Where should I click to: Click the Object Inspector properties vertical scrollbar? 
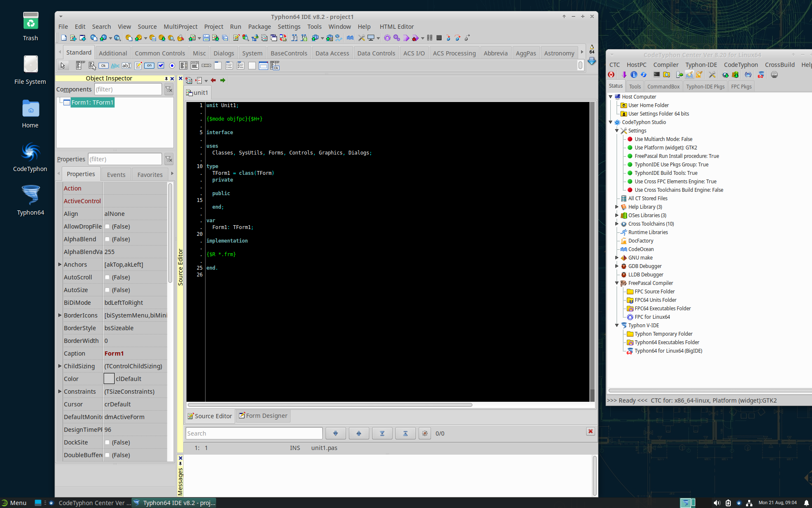[x=170, y=233]
